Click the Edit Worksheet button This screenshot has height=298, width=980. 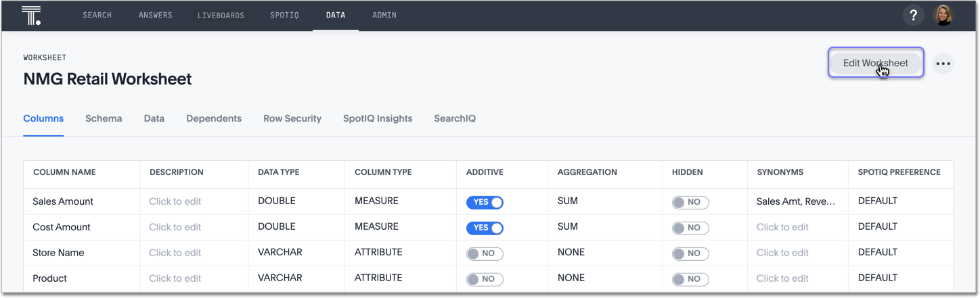(x=875, y=63)
